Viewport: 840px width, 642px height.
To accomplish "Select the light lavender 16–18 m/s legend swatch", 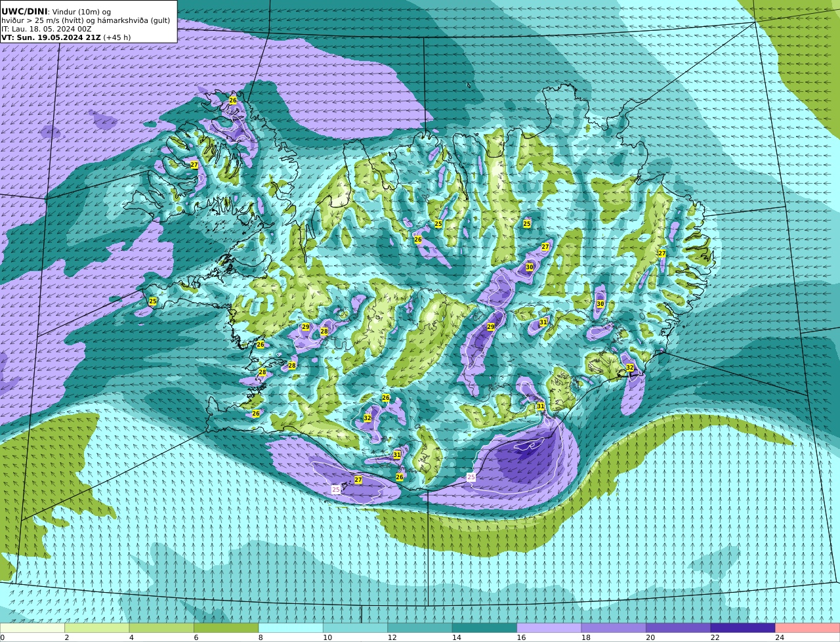I will coord(549,628).
